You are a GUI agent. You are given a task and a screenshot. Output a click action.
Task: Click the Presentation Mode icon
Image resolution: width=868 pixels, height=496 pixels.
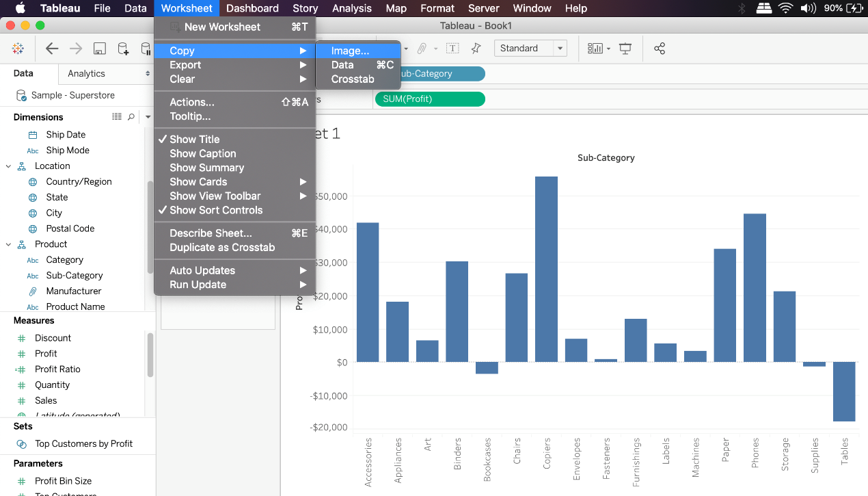click(625, 49)
